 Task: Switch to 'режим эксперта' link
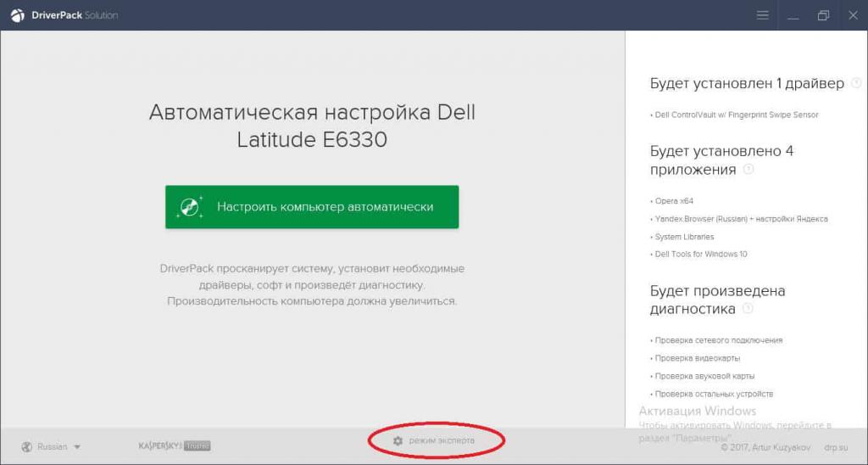coord(441,440)
